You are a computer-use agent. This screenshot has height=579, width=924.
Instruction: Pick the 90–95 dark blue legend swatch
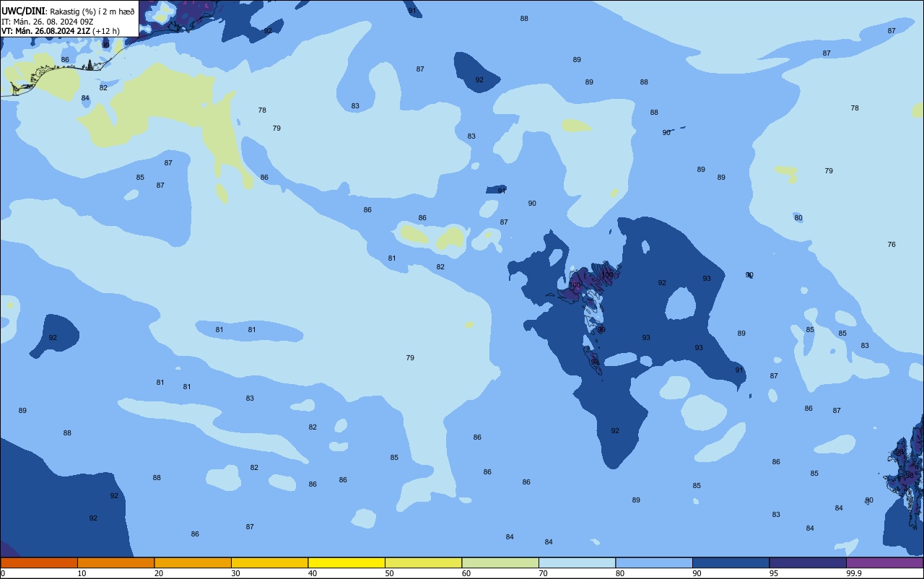731,562
